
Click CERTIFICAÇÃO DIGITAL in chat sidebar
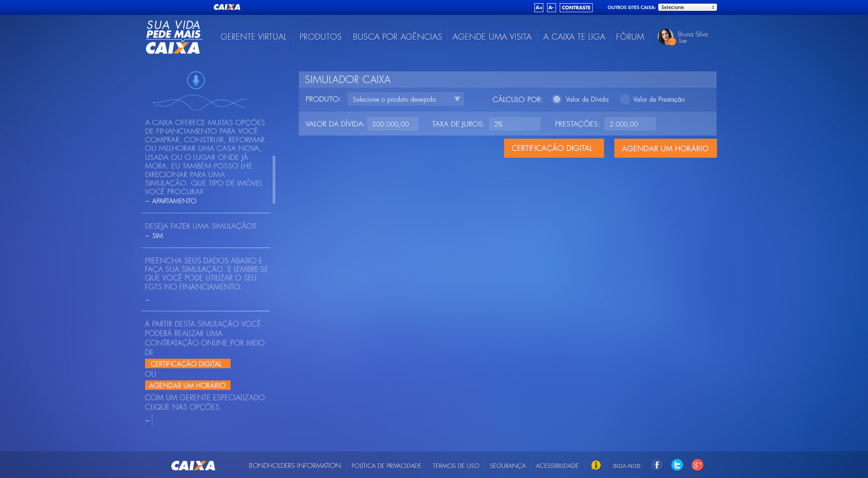point(188,364)
